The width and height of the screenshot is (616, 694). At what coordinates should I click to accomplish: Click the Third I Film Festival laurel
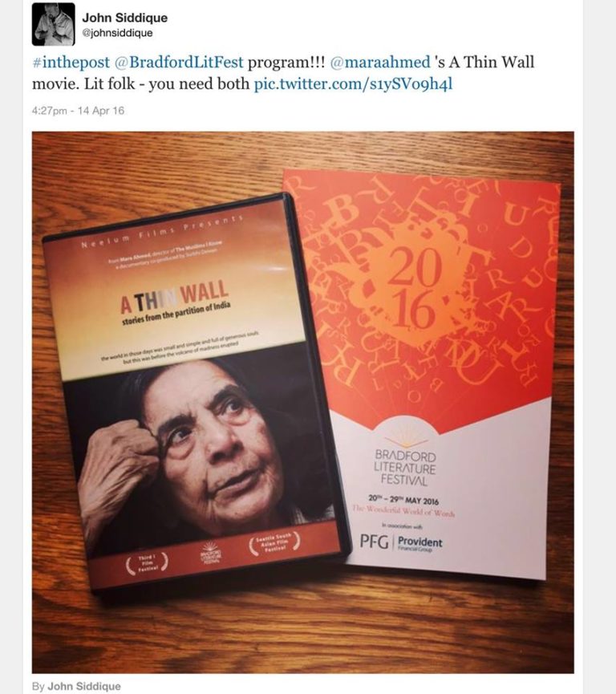click(x=147, y=563)
